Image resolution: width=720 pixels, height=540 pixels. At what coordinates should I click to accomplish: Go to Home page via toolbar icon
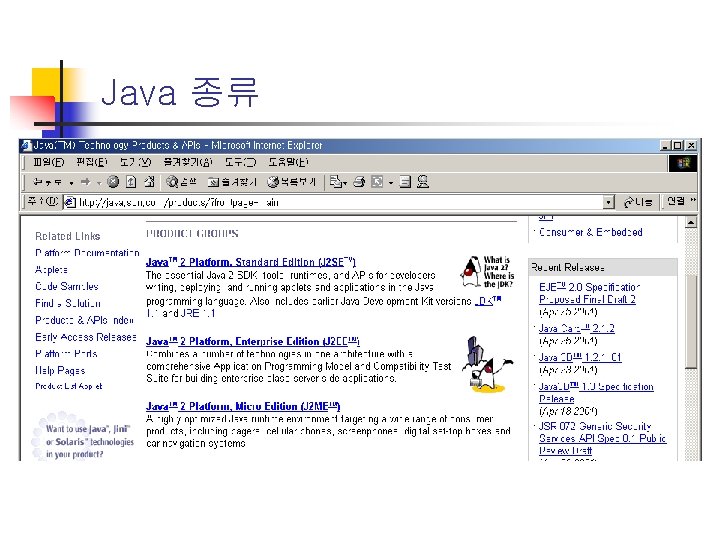pyautogui.click(x=149, y=182)
